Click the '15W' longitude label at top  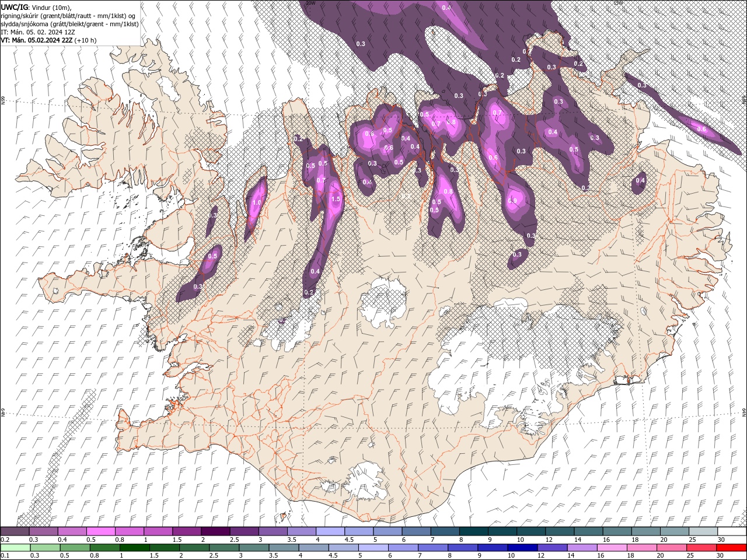pyautogui.click(x=618, y=3)
